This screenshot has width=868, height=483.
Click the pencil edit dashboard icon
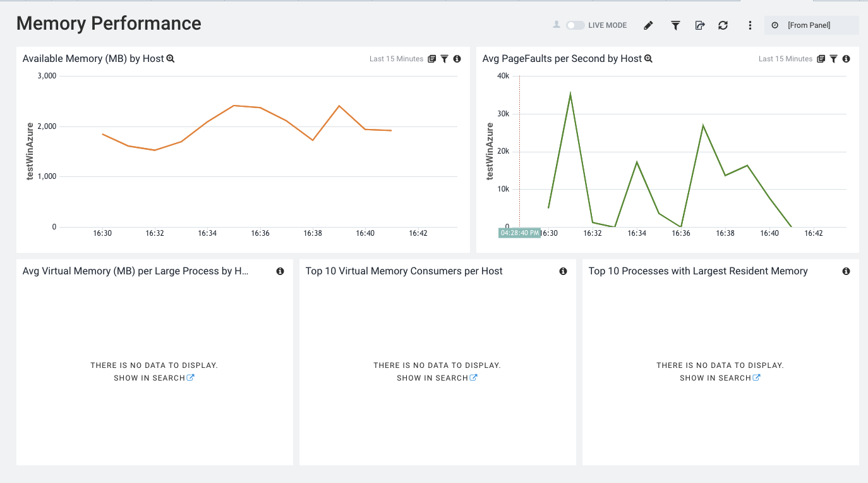point(648,25)
